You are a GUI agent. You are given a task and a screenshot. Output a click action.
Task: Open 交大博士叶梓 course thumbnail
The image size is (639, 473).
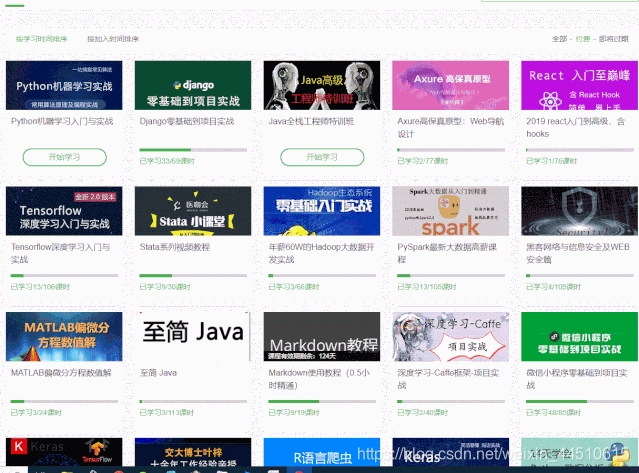(x=193, y=452)
